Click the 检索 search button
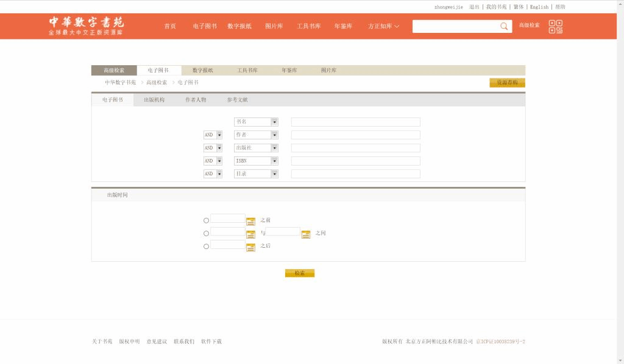Viewport: 624px width, 364px height. tap(299, 273)
